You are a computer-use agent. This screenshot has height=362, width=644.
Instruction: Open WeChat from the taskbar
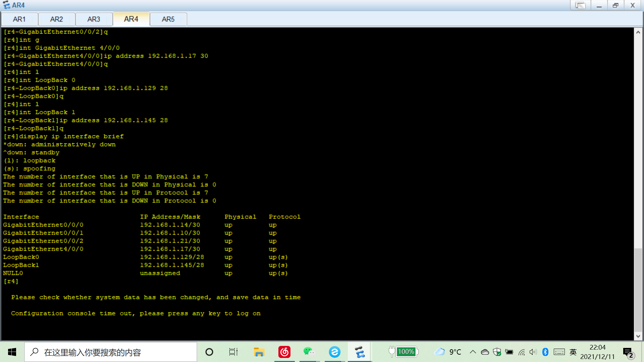(x=309, y=352)
